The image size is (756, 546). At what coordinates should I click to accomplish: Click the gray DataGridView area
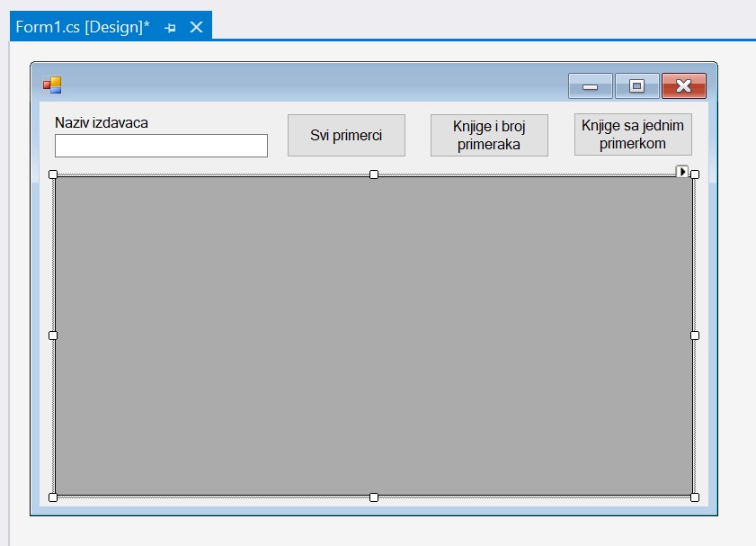(373, 335)
